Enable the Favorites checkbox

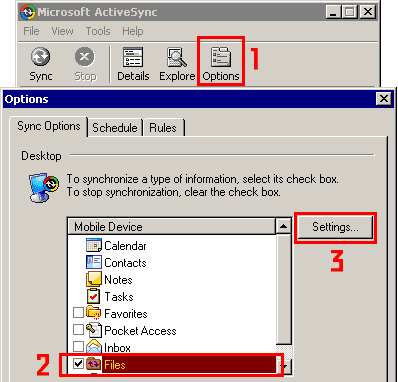point(78,312)
